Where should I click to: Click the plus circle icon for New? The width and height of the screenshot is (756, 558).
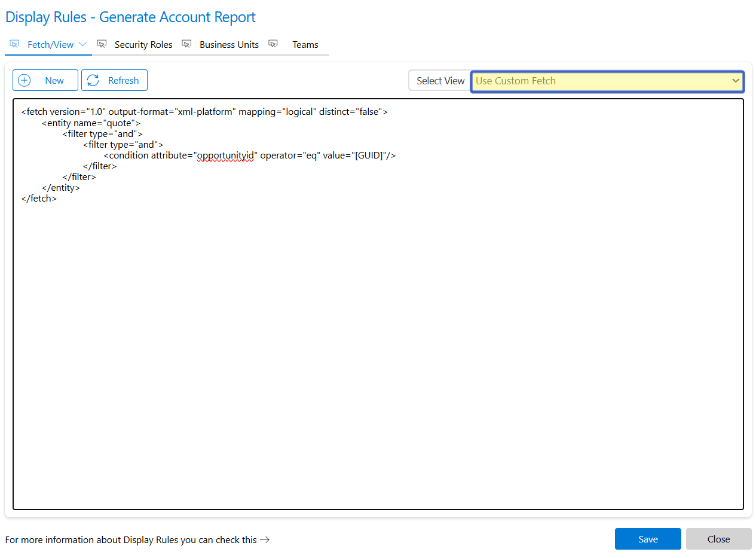click(25, 81)
